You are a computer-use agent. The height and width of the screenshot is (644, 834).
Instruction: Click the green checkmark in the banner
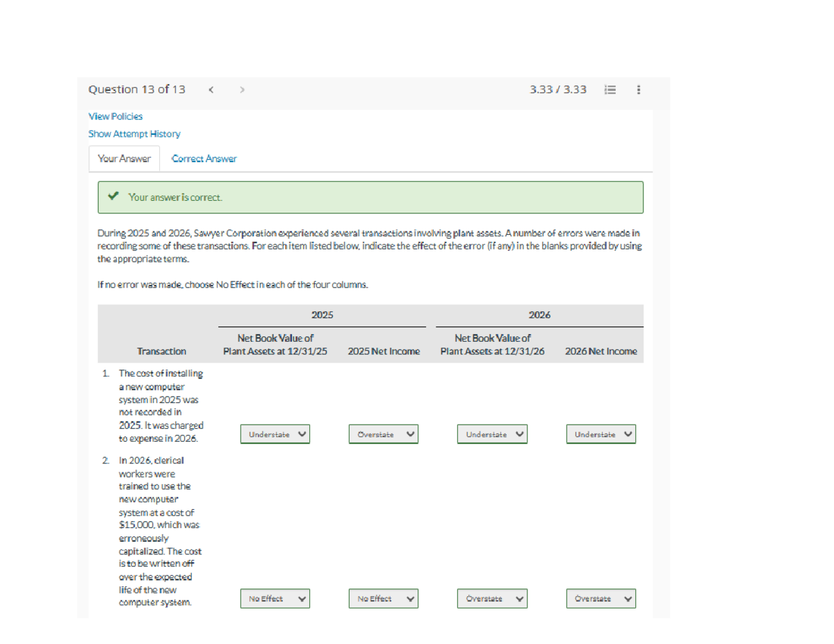pos(114,197)
